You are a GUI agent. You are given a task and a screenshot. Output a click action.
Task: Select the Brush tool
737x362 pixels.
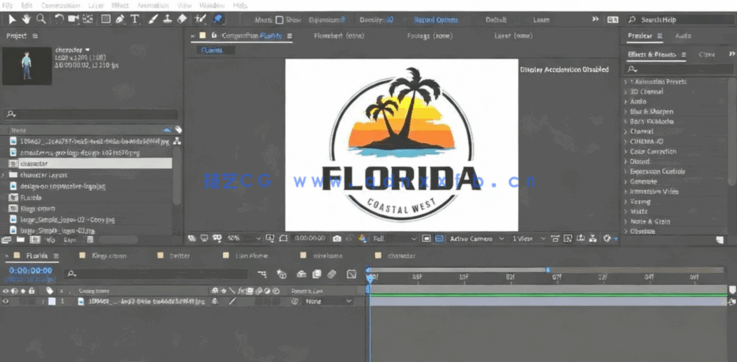153,19
